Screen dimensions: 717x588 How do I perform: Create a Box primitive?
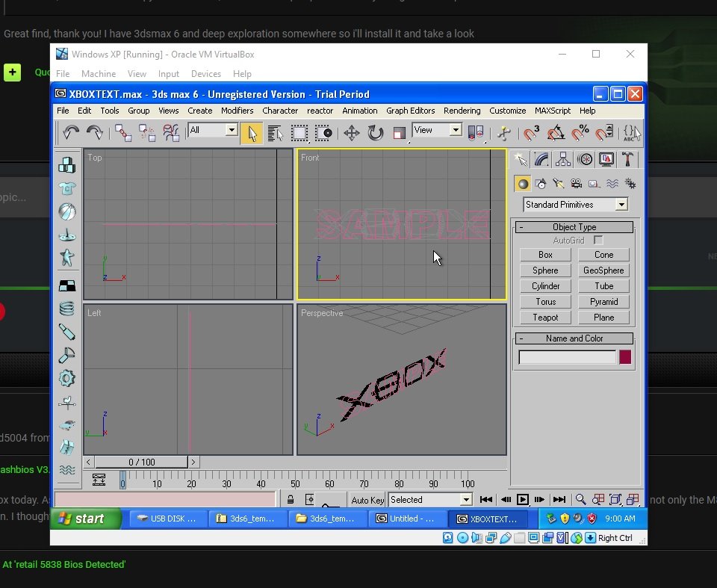pyautogui.click(x=545, y=255)
